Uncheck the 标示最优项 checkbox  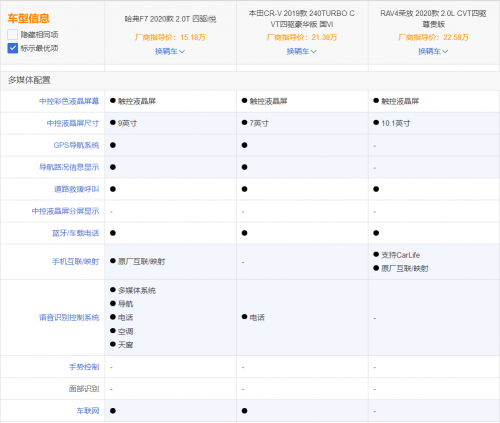(13, 48)
